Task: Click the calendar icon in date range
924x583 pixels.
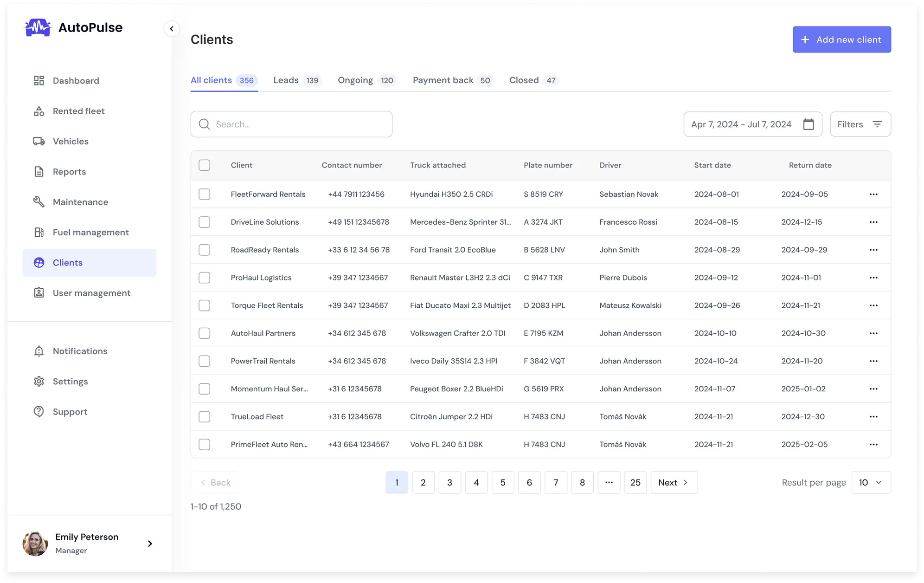Action: (808, 124)
